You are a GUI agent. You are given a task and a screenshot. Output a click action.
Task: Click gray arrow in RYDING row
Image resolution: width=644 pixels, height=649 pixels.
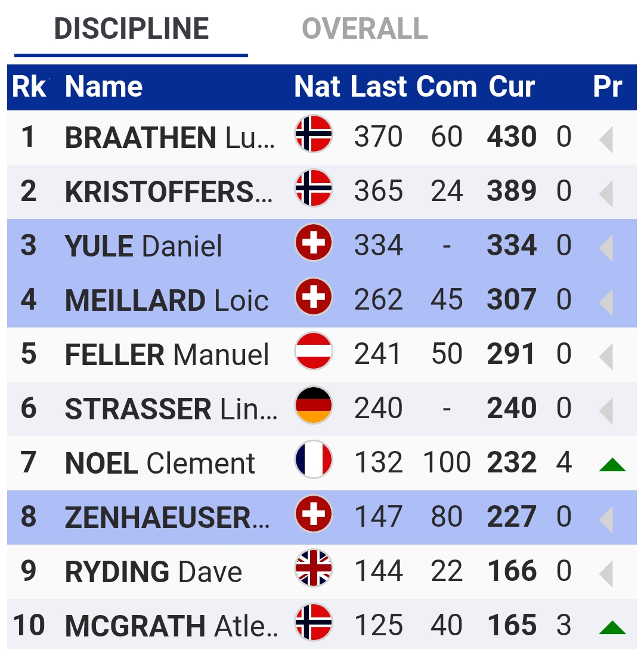pos(606,574)
